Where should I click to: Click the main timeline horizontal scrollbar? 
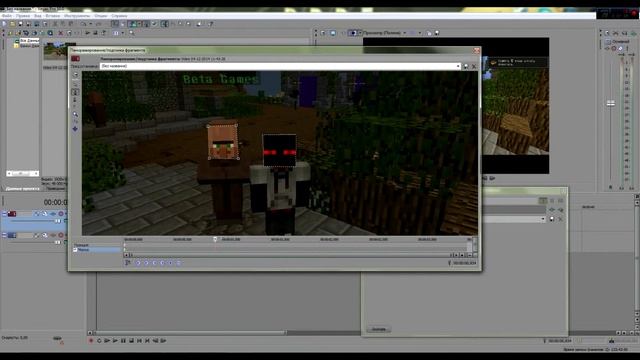tap(190, 333)
